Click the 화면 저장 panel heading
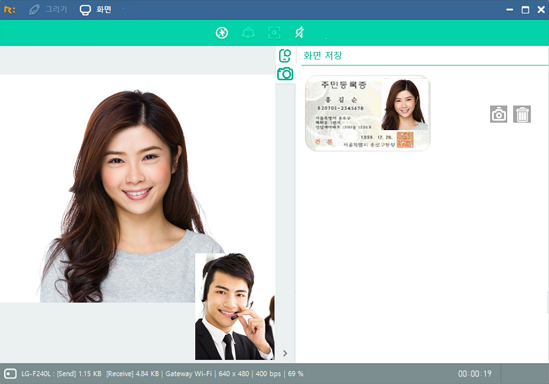 (322, 56)
